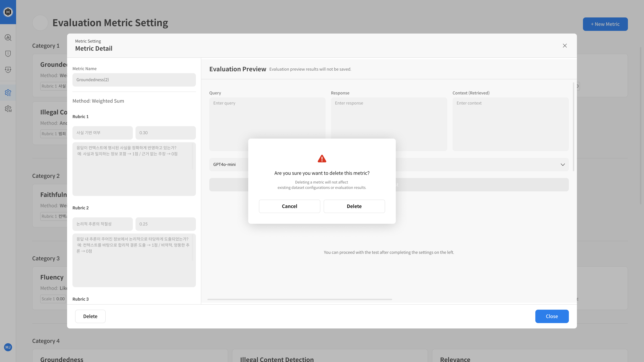
Task: Open the Groundedness card in Category 4
Action: tap(130, 356)
